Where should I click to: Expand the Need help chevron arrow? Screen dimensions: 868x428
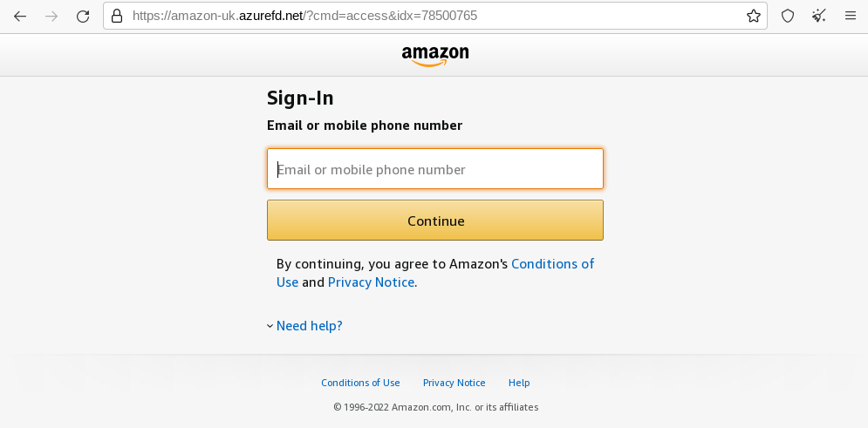(x=270, y=326)
